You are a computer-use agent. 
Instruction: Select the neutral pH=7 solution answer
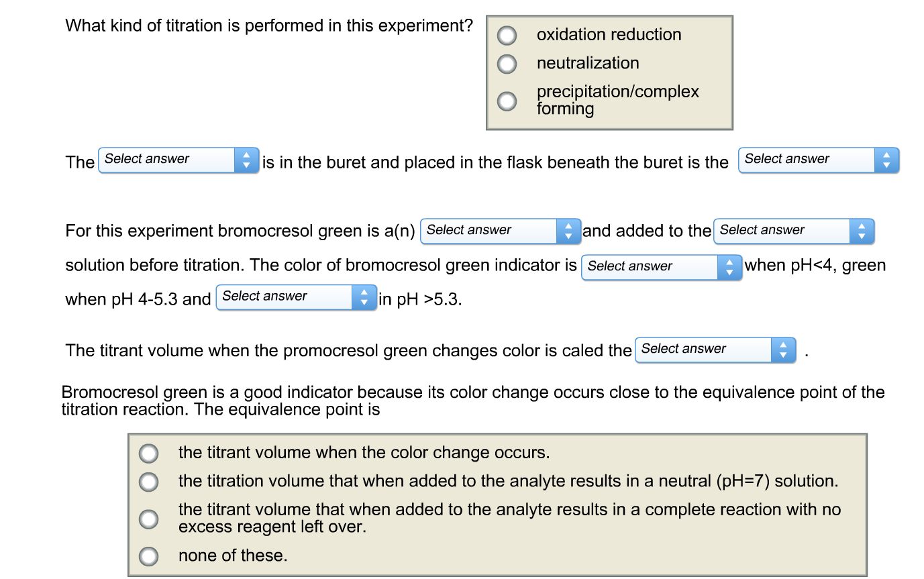coord(148,481)
